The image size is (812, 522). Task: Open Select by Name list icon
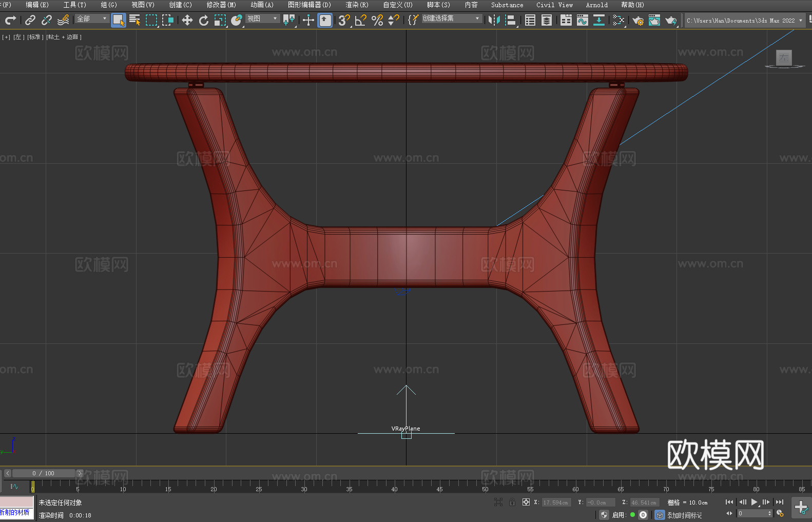pos(135,20)
